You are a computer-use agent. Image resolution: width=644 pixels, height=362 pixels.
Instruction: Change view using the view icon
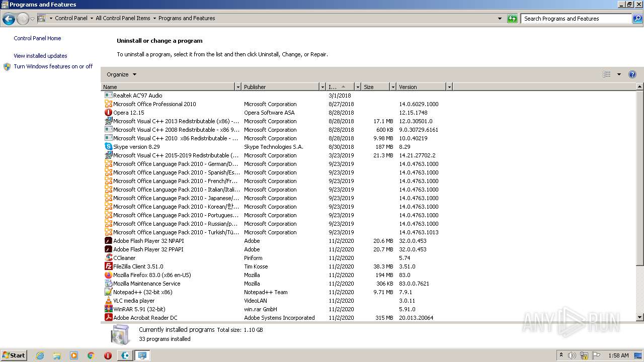607,74
